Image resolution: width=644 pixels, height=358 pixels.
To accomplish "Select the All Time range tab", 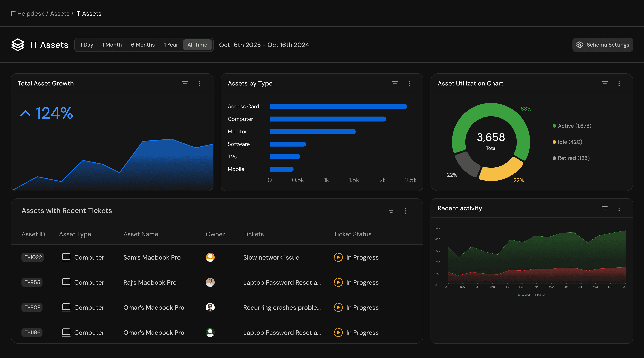I will [x=197, y=45].
